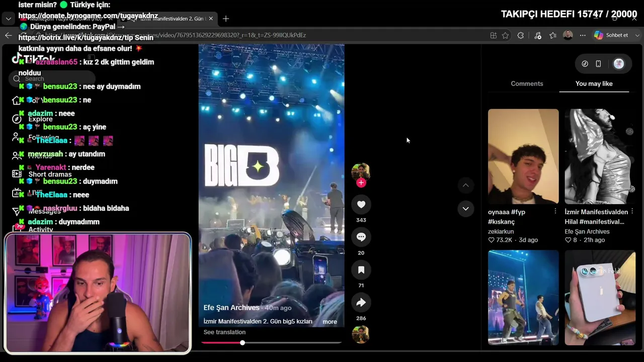Open the browser profile picture
This screenshot has width=644, height=362.
click(568, 35)
